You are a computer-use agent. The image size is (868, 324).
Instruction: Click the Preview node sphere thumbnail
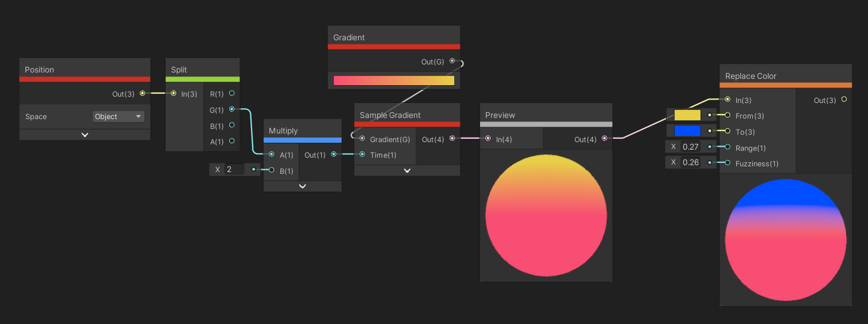[546, 215]
